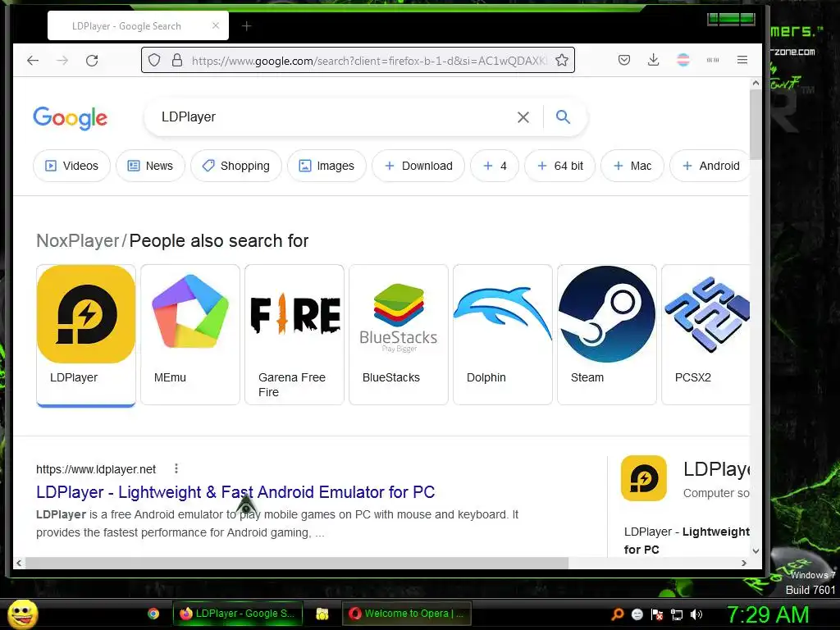Add the '4' search refinement chip

tap(495, 166)
